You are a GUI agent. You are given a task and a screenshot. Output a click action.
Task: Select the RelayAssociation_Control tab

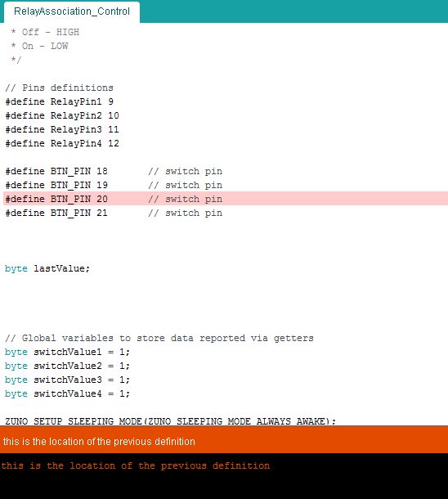coord(72,11)
